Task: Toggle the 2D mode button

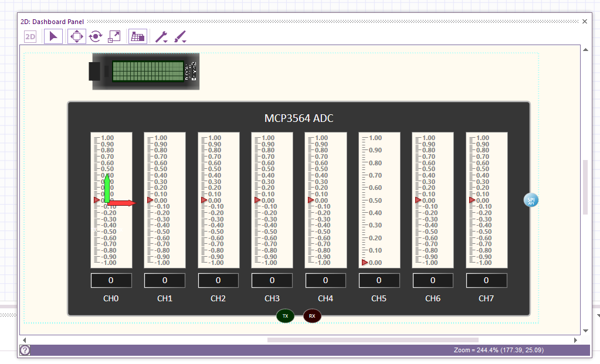Action: click(29, 36)
